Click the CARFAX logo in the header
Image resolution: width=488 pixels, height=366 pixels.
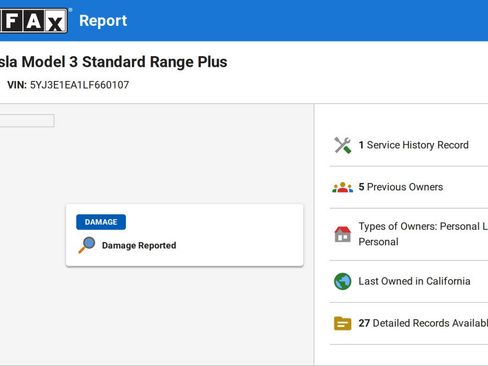click(34, 21)
